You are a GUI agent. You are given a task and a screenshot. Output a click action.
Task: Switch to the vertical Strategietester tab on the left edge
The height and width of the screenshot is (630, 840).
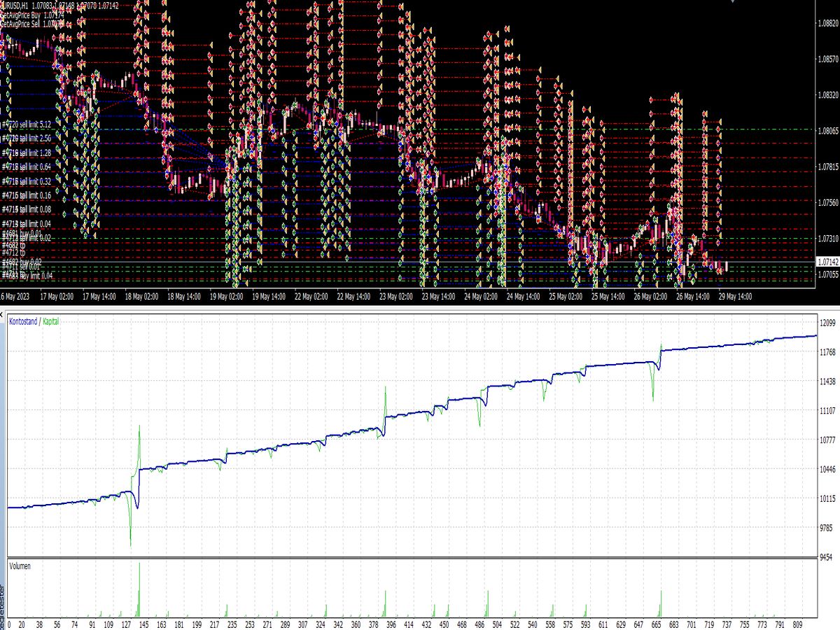tap(3, 595)
